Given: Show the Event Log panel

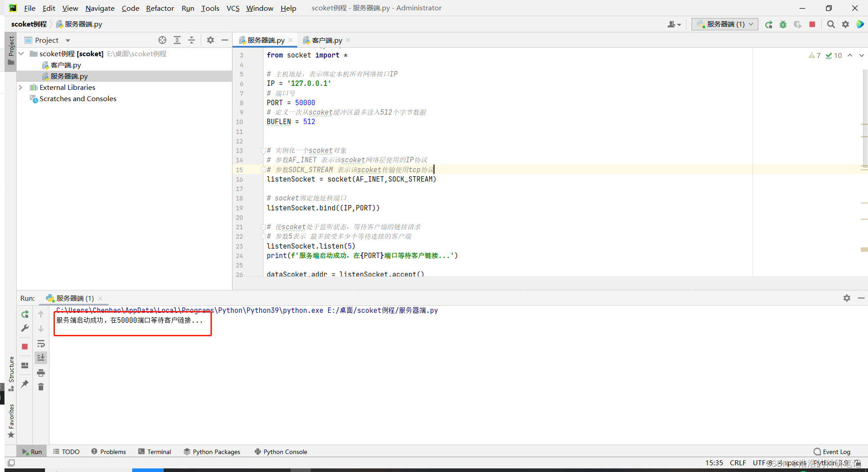Looking at the screenshot, I should tap(836, 451).
